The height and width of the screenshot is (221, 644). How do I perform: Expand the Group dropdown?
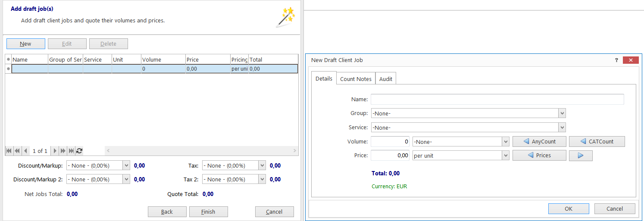tap(562, 113)
